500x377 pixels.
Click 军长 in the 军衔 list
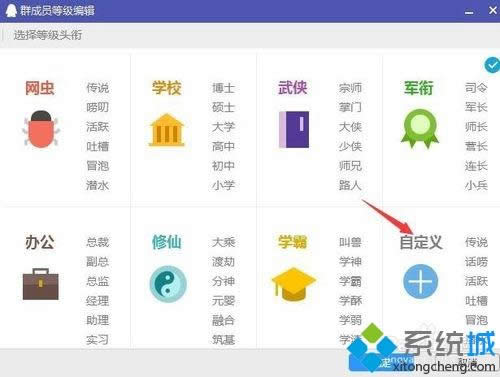coord(476,107)
